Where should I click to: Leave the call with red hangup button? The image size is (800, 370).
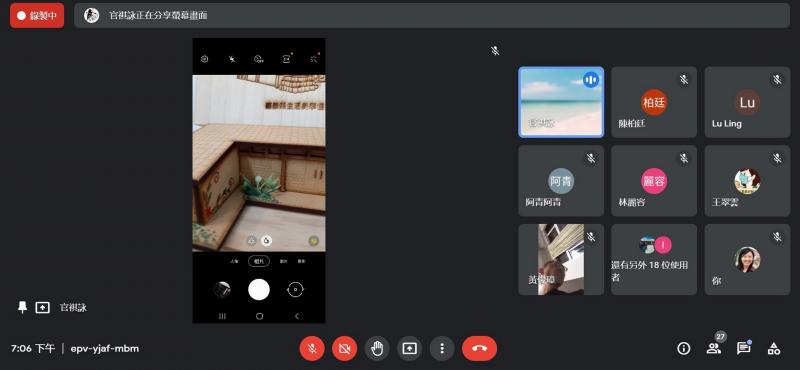(480, 349)
